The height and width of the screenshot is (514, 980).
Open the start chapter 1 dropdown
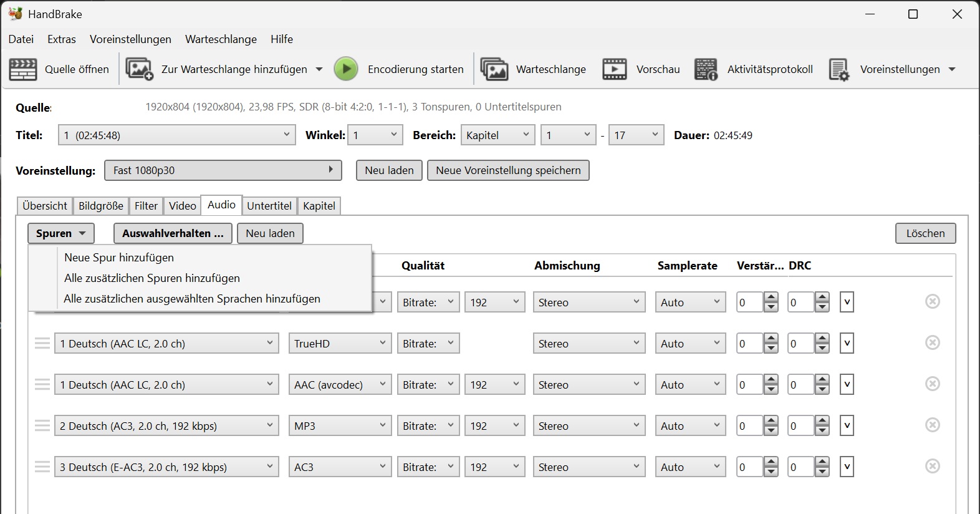point(568,135)
